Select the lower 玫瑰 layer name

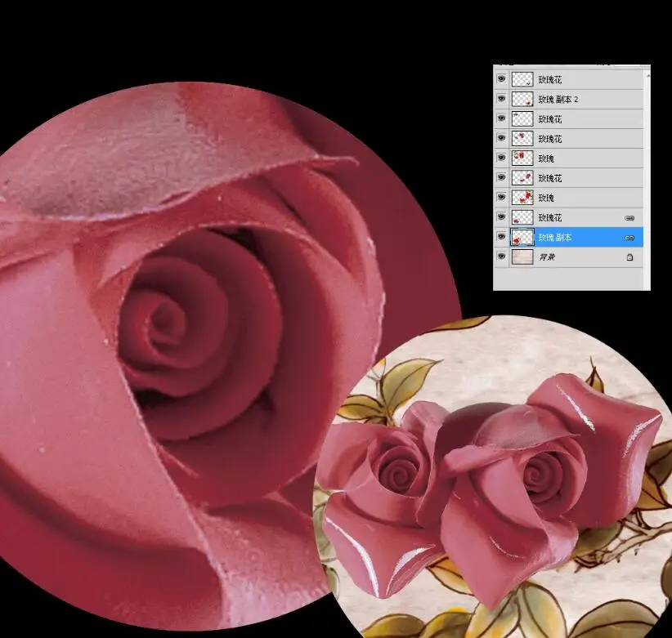[x=546, y=198]
